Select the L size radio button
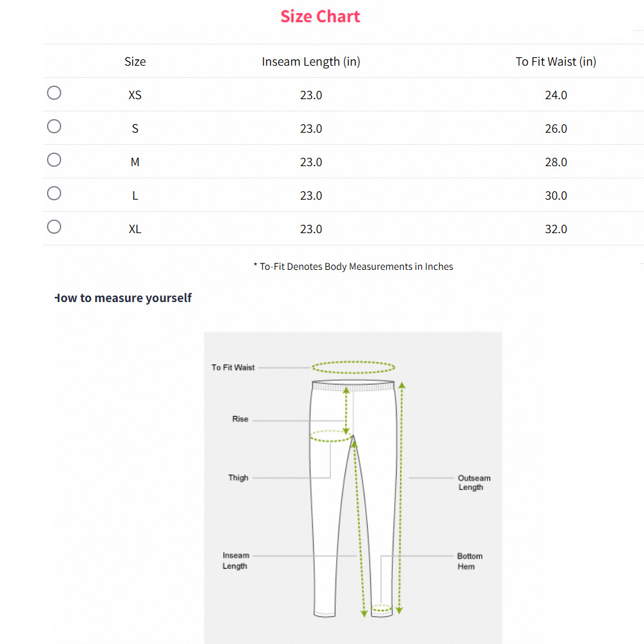Screen dimensions: 644x644 click(54, 193)
